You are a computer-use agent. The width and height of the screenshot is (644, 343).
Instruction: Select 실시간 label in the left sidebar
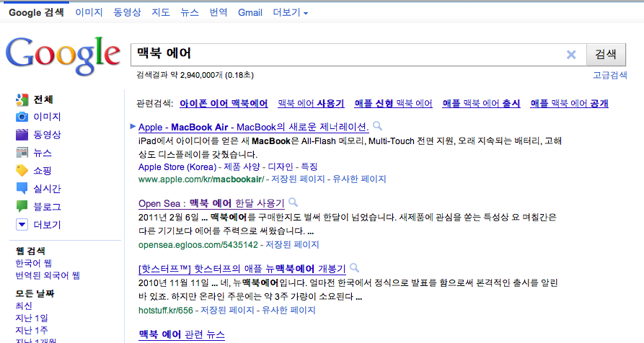(47, 188)
